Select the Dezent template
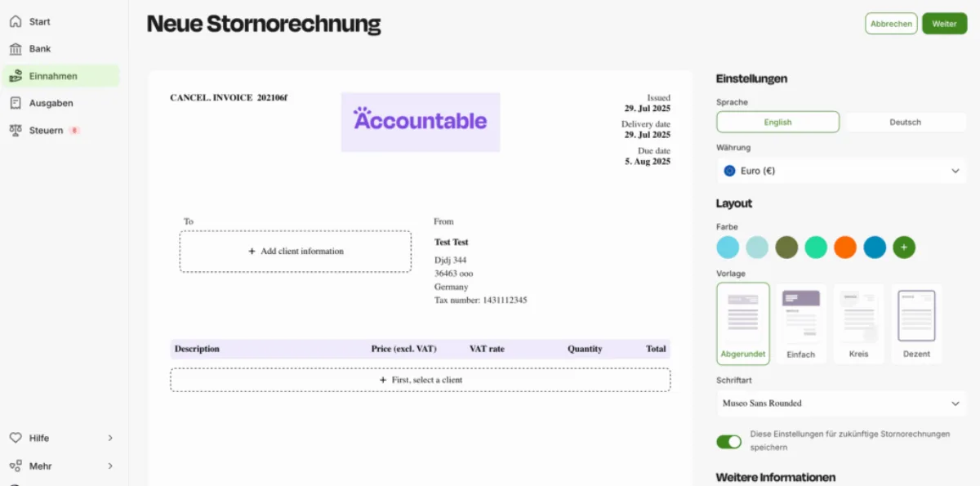This screenshot has width=980, height=486. coord(916,323)
